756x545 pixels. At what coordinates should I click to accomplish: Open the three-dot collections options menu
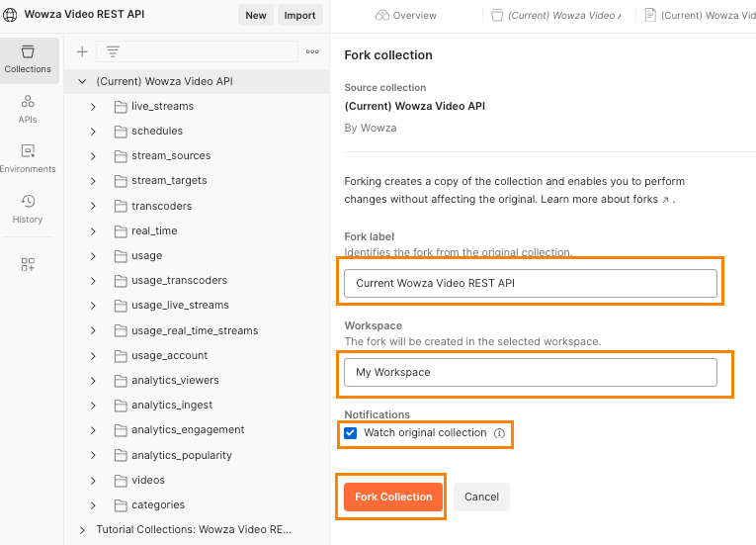pyautogui.click(x=312, y=51)
